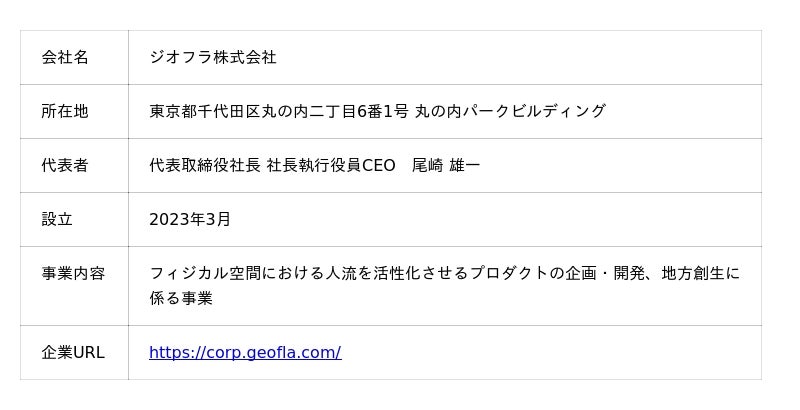The image size is (800, 410).
Task: Click the 係る事業 text on second line
Action: tap(181, 298)
